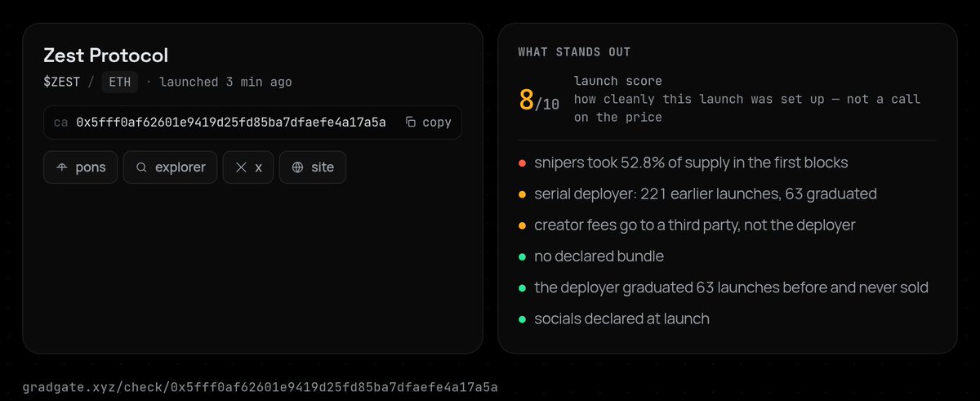Click the globe icon in site button
980x401 pixels.
[x=297, y=167]
